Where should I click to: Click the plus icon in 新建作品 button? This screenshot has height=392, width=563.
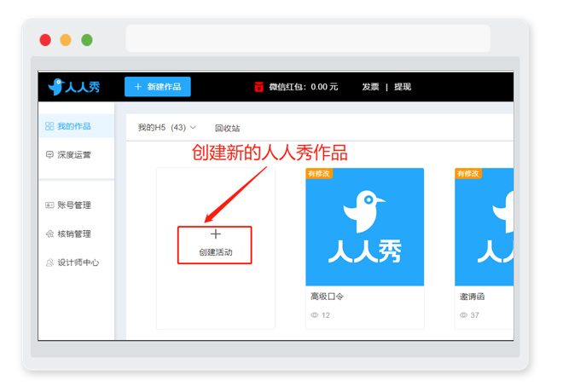click(138, 87)
